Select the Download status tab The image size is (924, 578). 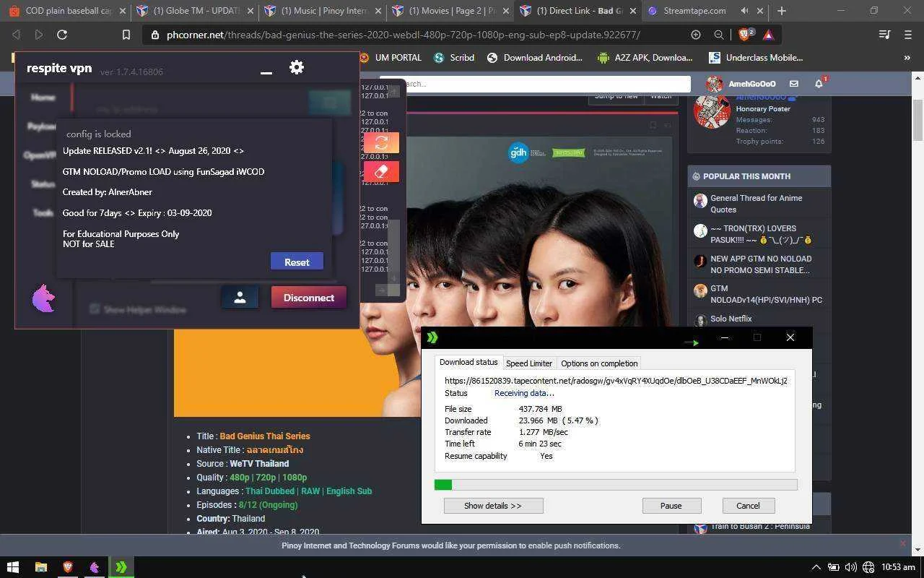[x=468, y=362]
